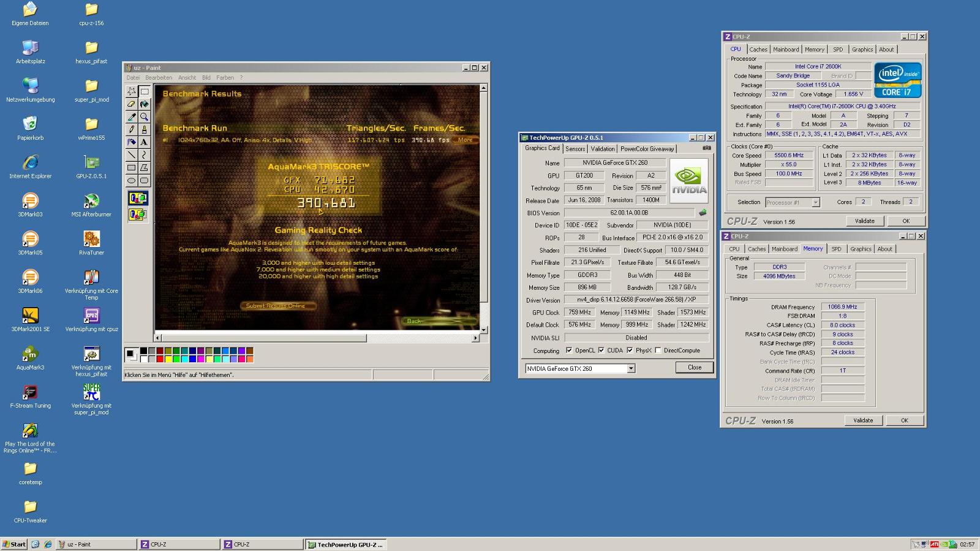Open the Windows Start menu
The width and height of the screenshot is (980, 551).
(x=15, y=544)
